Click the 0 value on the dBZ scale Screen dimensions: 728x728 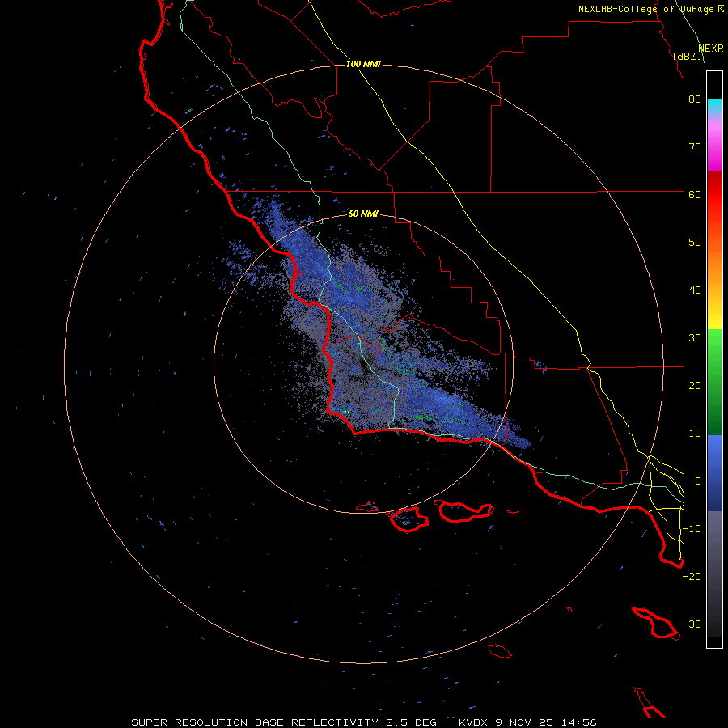[698, 481]
